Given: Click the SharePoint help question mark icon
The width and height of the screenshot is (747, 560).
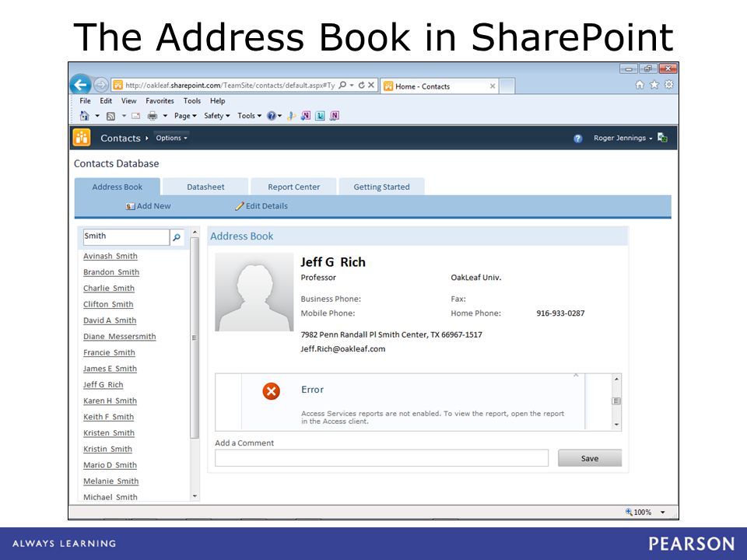Looking at the screenshot, I should tap(578, 138).
